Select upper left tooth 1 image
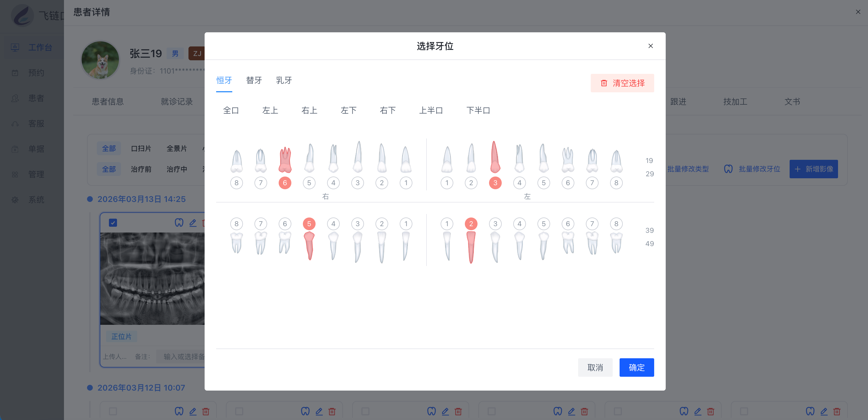The height and width of the screenshot is (420, 868). click(x=447, y=159)
